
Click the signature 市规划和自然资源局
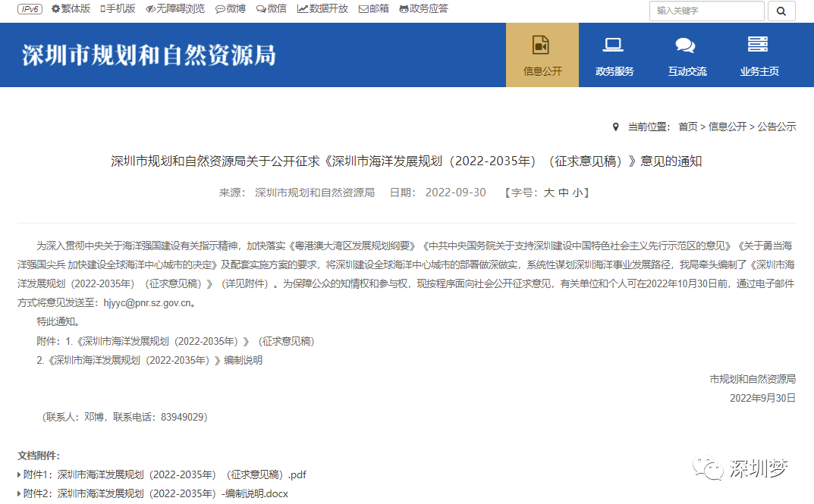tap(753, 379)
